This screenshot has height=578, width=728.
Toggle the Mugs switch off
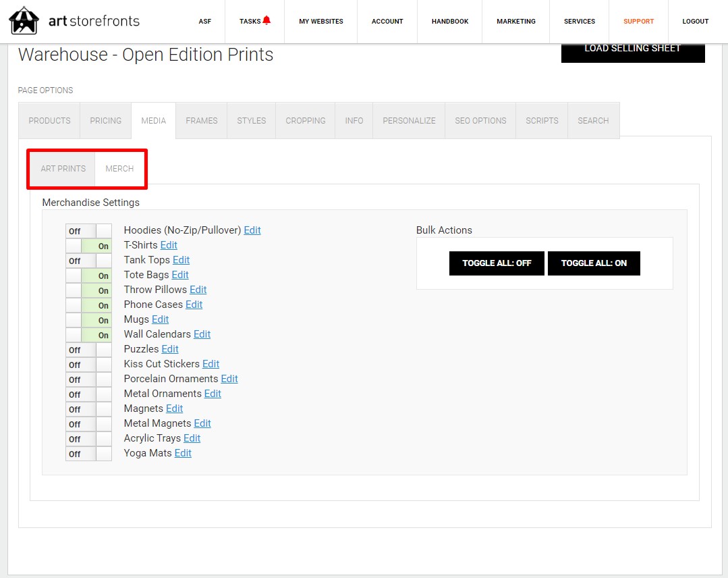[88, 320]
